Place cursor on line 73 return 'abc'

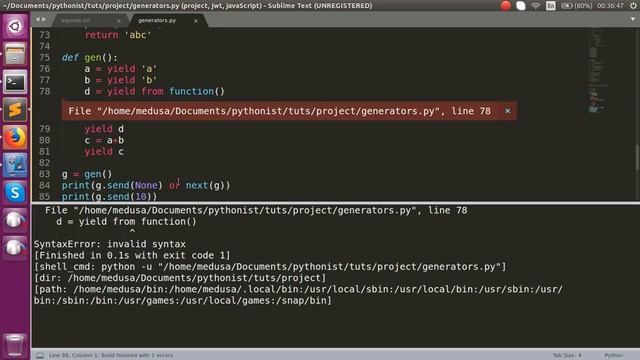click(118, 35)
